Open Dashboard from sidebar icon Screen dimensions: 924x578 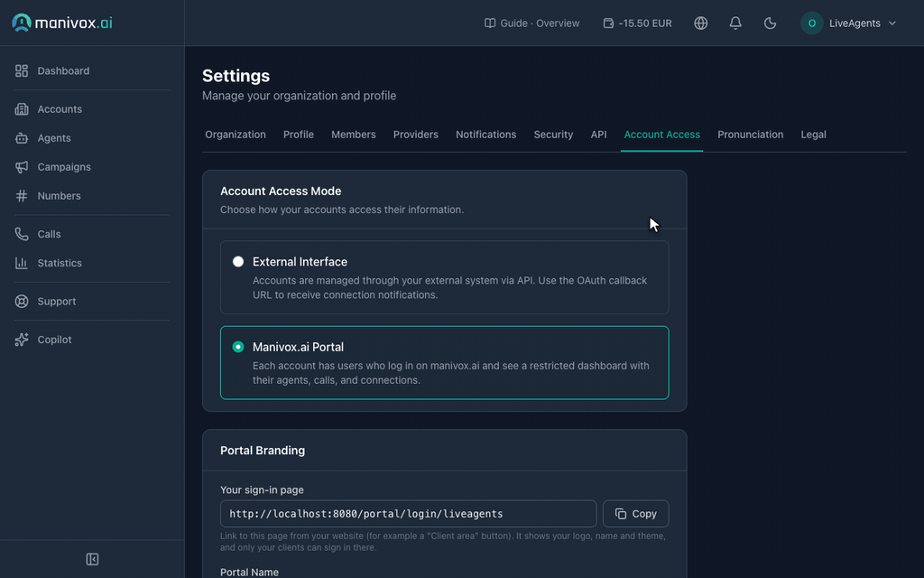(22, 70)
